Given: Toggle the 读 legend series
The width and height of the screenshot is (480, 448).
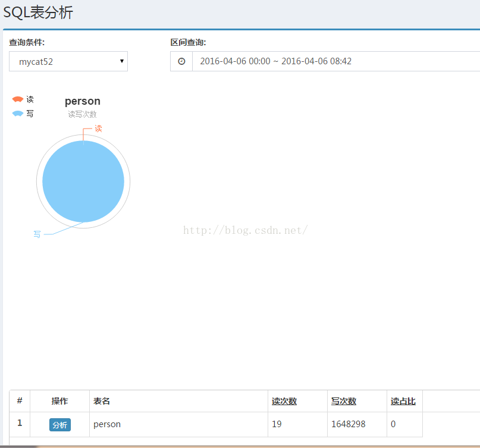Looking at the screenshot, I should click(x=23, y=99).
